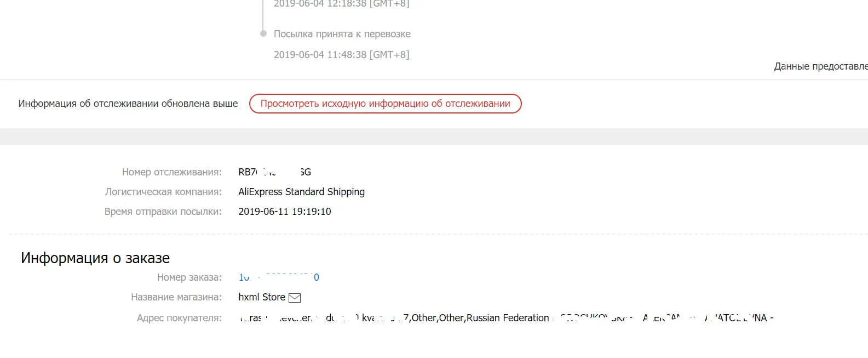This screenshot has width=868, height=358.
Task: Click the Номер отслеживания label
Action: point(172,172)
